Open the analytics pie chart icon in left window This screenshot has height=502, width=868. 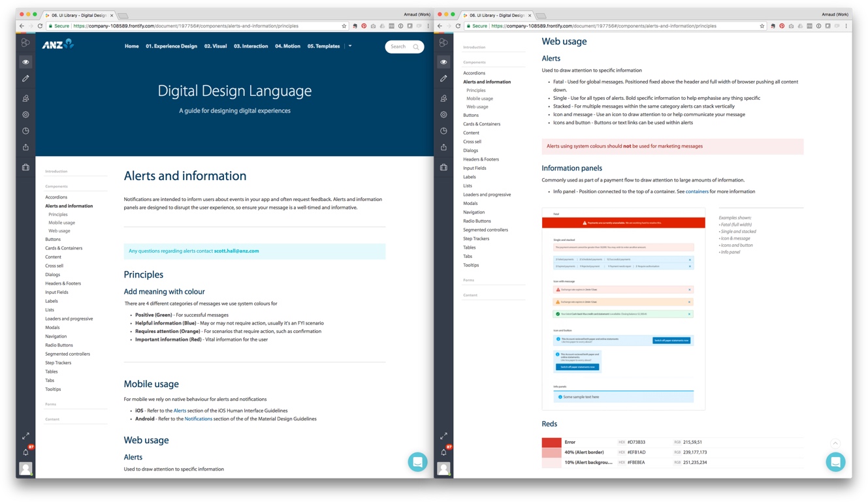point(25,131)
